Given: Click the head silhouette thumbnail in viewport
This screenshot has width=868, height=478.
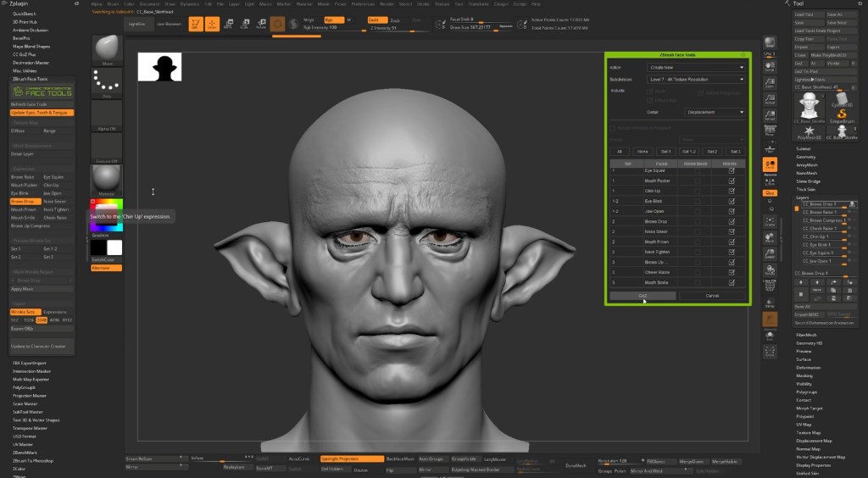Looking at the screenshot, I should point(159,67).
